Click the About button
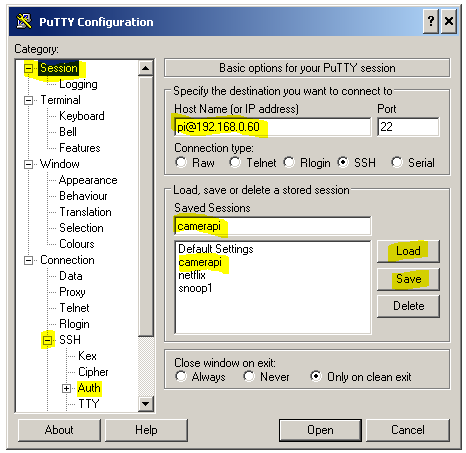Screen dimensions: 466x453 click(59, 430)
